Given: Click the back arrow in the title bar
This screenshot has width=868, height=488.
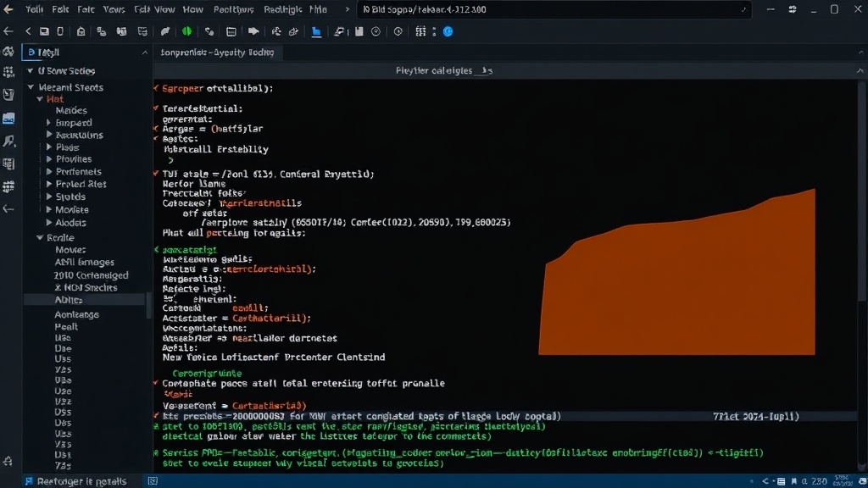Looking at the screenshot, I should tap(8, 8).
